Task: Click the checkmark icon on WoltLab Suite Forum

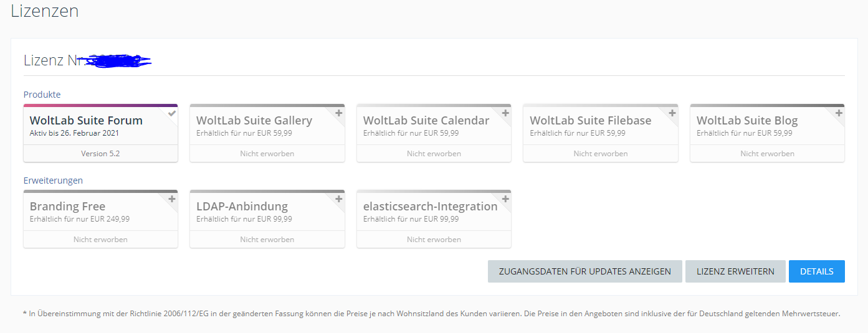Action: click(x=172, y=113)
